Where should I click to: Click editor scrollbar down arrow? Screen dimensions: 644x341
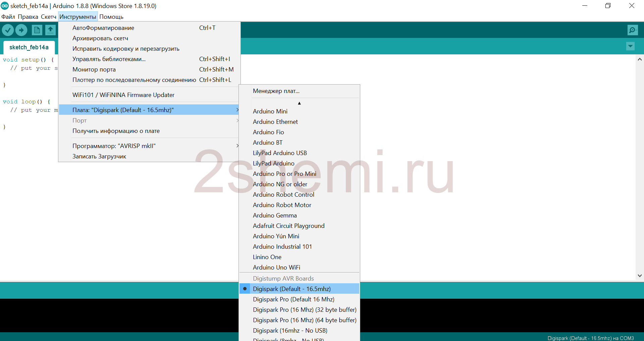pyautogui.click(x=640, y=276)
